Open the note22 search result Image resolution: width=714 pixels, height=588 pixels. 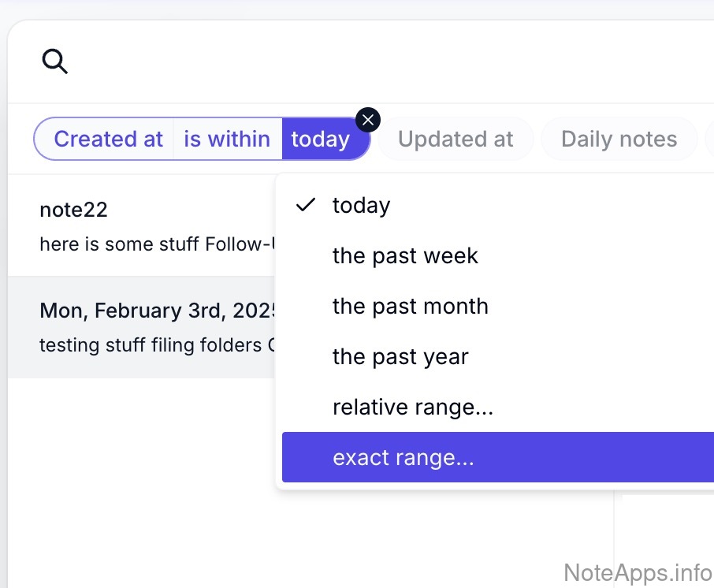[73, 210]
